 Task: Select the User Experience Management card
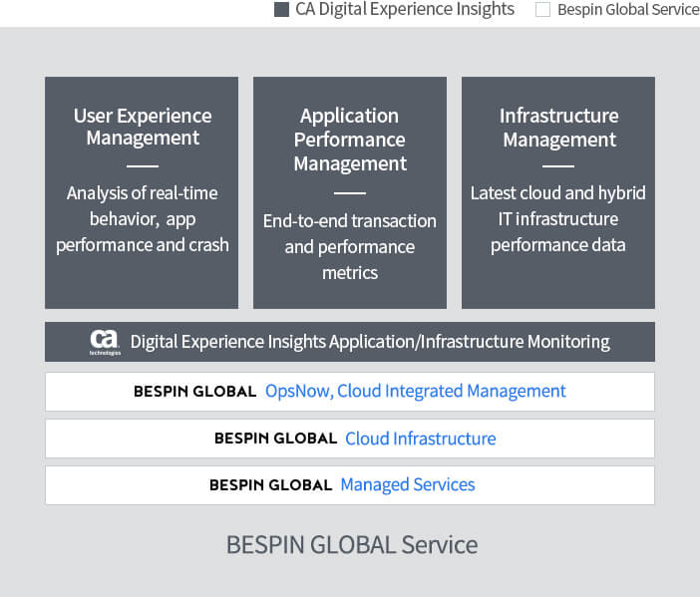[142, 192]
